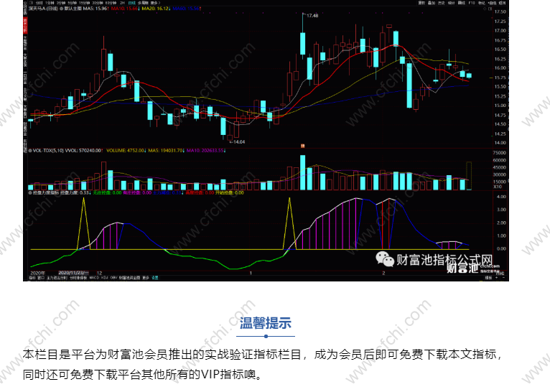
Task: Select the 30分钟 period tab
Action: tap(98, 3)
